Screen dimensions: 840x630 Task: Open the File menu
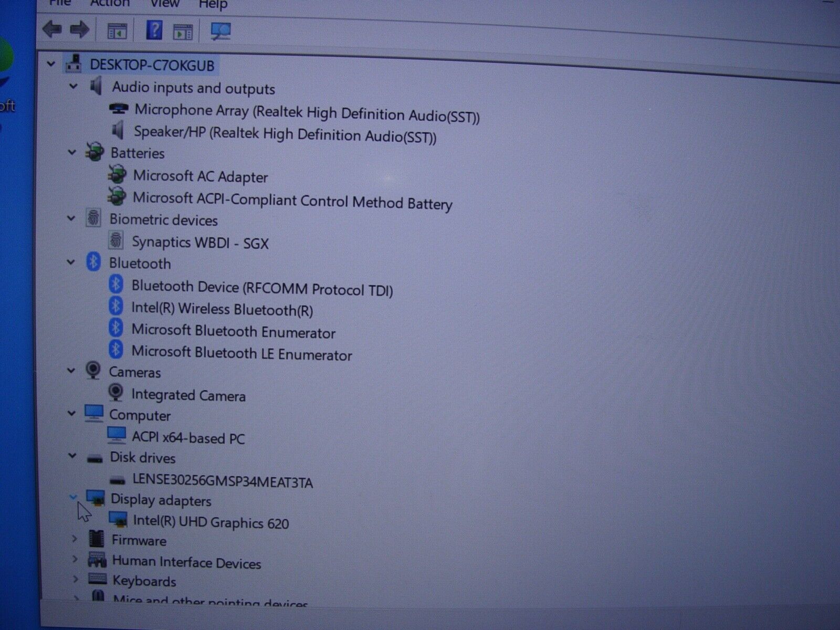pyautogui.click(x=59, y=3)
